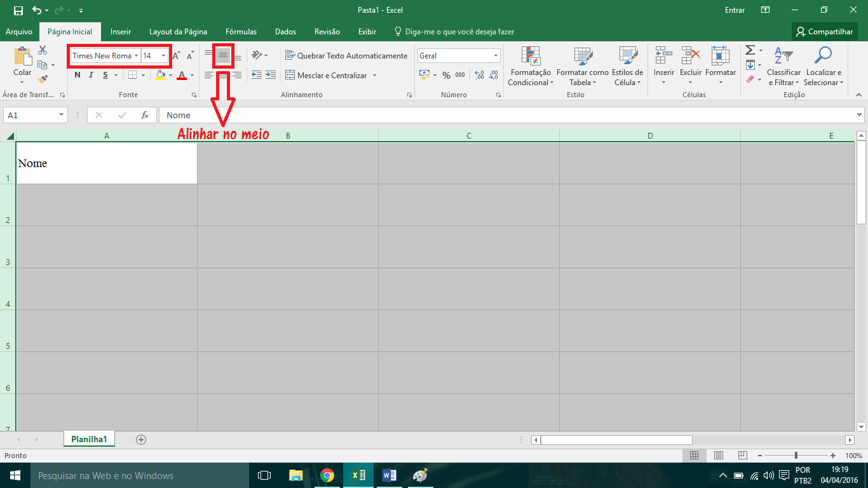Image resolution: width=868 pixels, height=488 pixels.
Task: Click the Planilha1 sheet tab
Action: pos(89,439)
